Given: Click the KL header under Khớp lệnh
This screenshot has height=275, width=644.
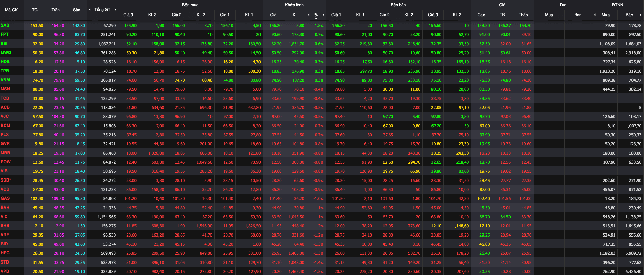Looking at the screenshot, I should 295,15.
